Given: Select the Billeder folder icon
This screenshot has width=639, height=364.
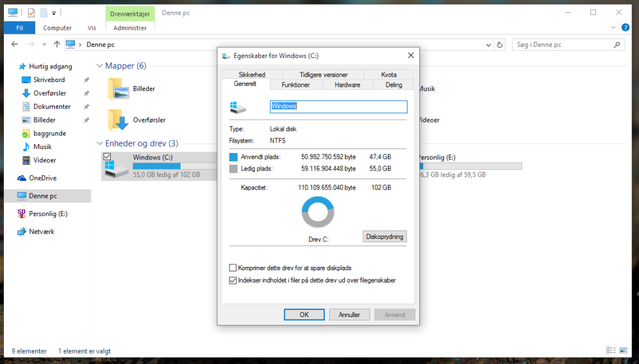Looking at the screenshot, I should 118,89.
